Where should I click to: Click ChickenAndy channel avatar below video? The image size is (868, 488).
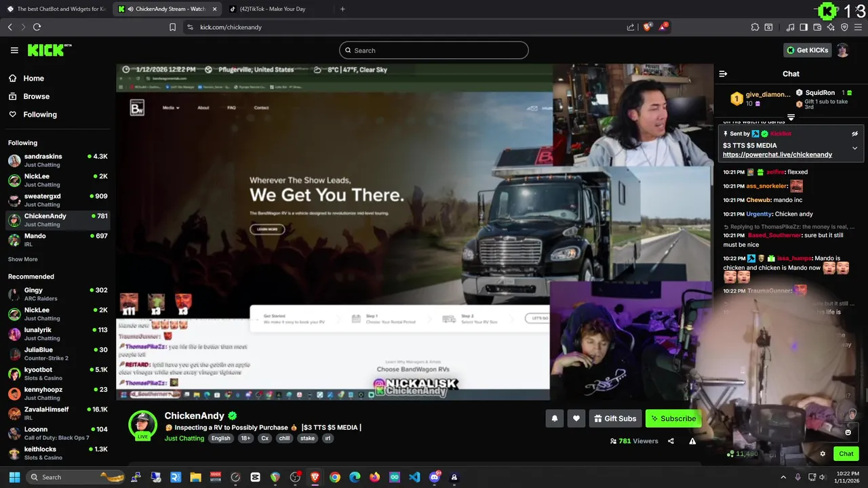coord(142,424)
